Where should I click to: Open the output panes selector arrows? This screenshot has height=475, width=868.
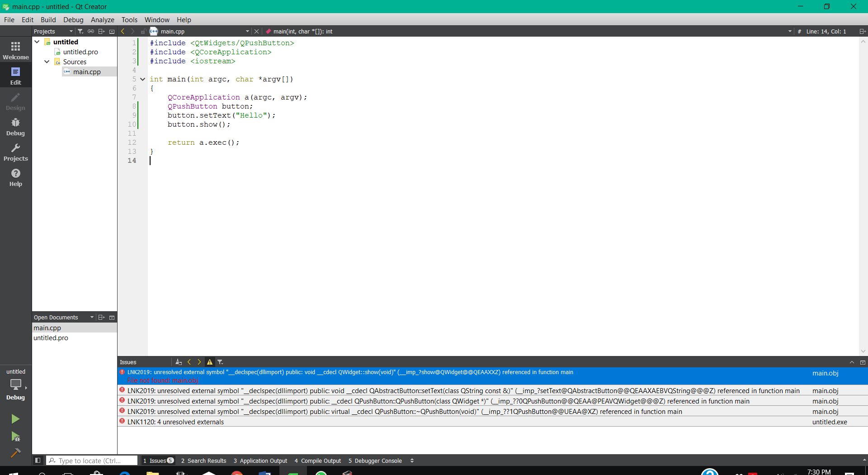tap(412, 461)
